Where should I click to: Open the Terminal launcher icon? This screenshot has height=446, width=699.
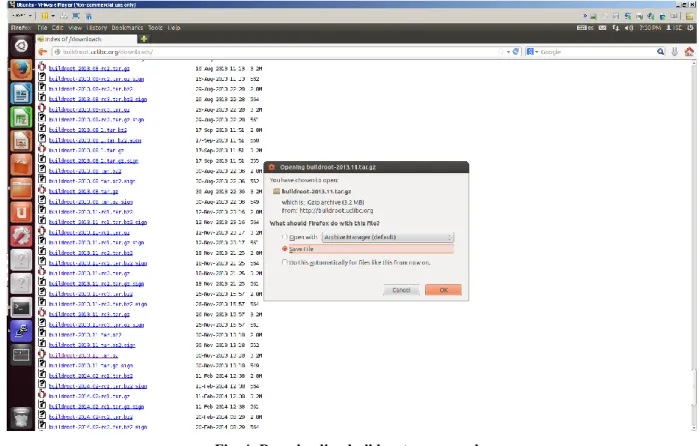click(x=21, y=308)
